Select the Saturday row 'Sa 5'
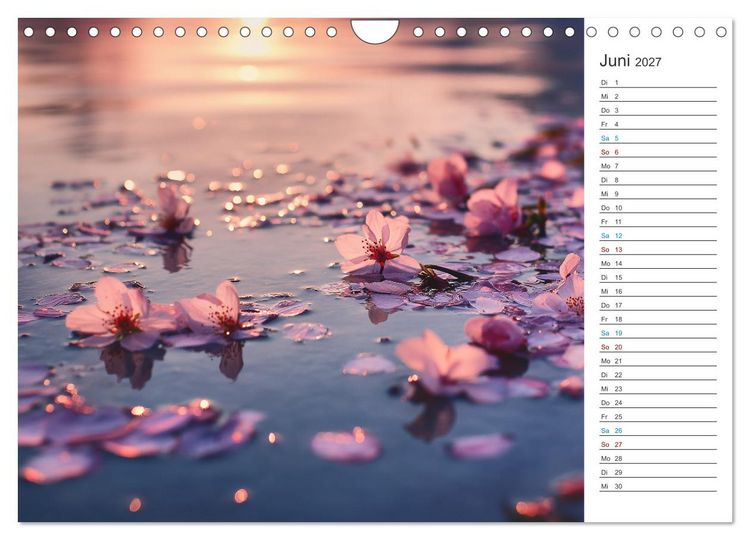The width and height of the screenshot is (750, 540). (x=658, y=138)
